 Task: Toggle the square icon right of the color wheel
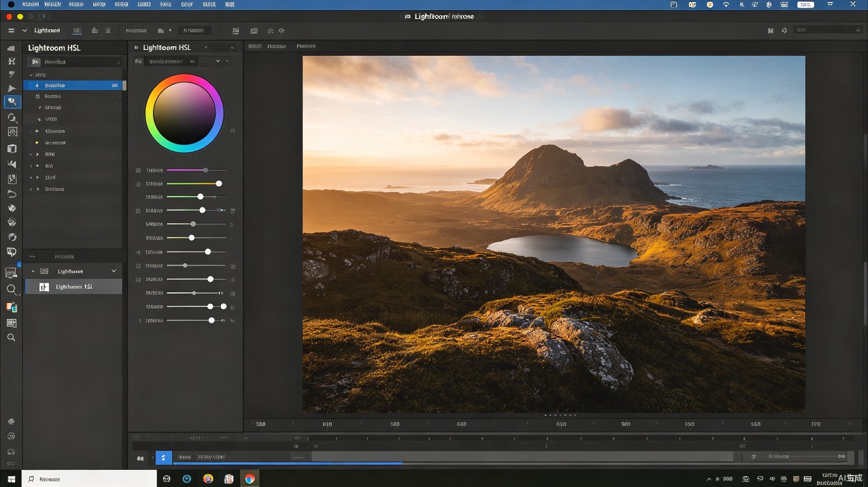pos(232,131)
